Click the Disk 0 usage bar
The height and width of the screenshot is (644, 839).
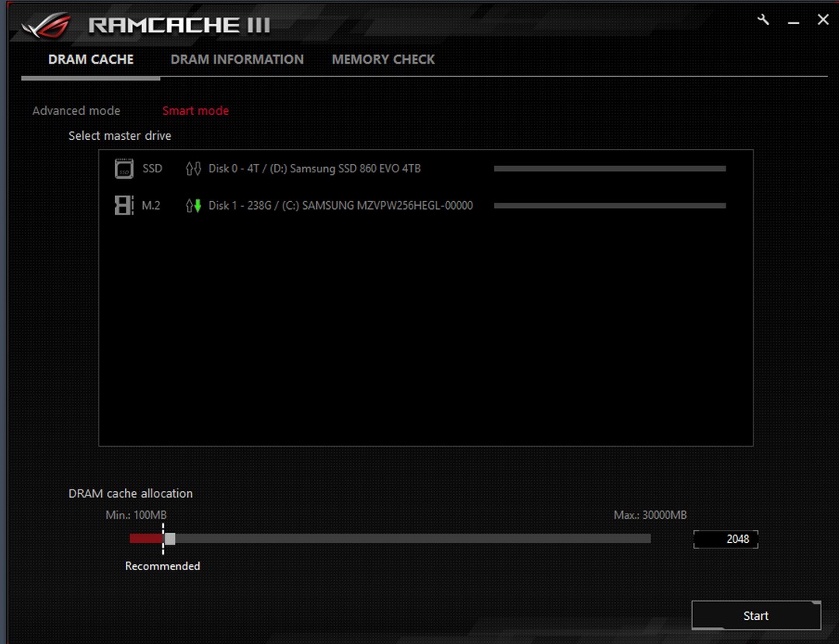pyautogui.click(x=610, y=169)
